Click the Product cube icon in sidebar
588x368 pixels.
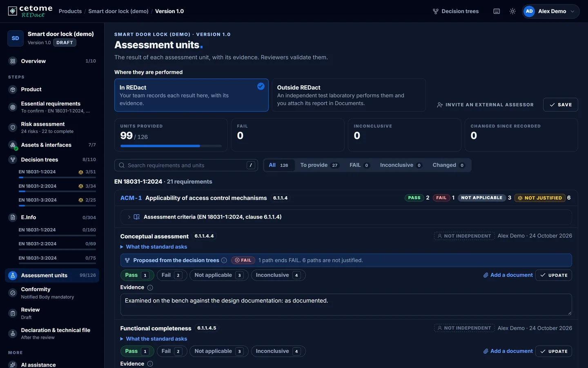pos(13,90)
